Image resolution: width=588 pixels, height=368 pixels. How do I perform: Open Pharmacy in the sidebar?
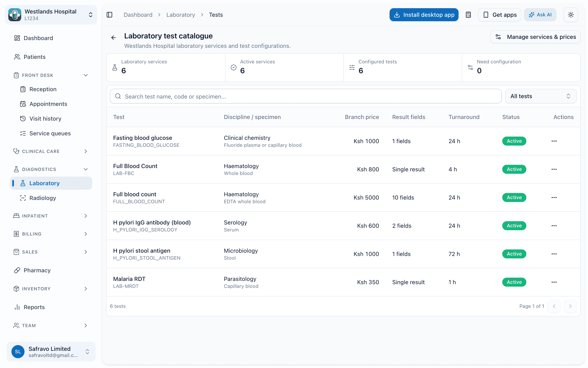click(x=51, y=270)
